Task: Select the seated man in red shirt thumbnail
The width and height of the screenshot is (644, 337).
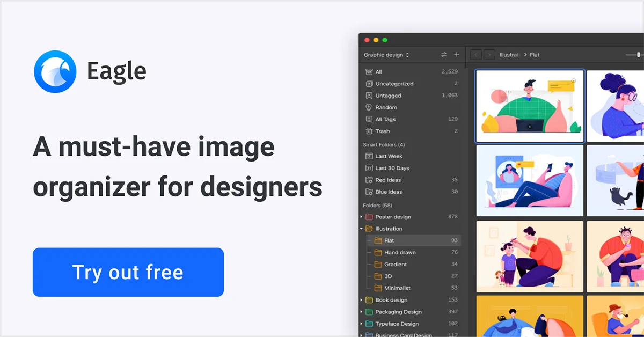Action: pos(616,257)
